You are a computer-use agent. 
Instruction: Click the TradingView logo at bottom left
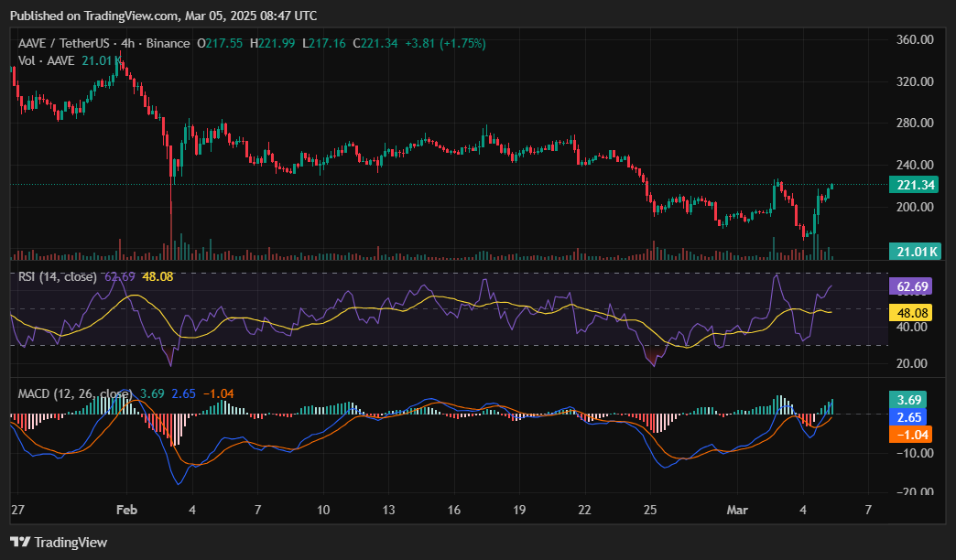(x=55, y=542)
